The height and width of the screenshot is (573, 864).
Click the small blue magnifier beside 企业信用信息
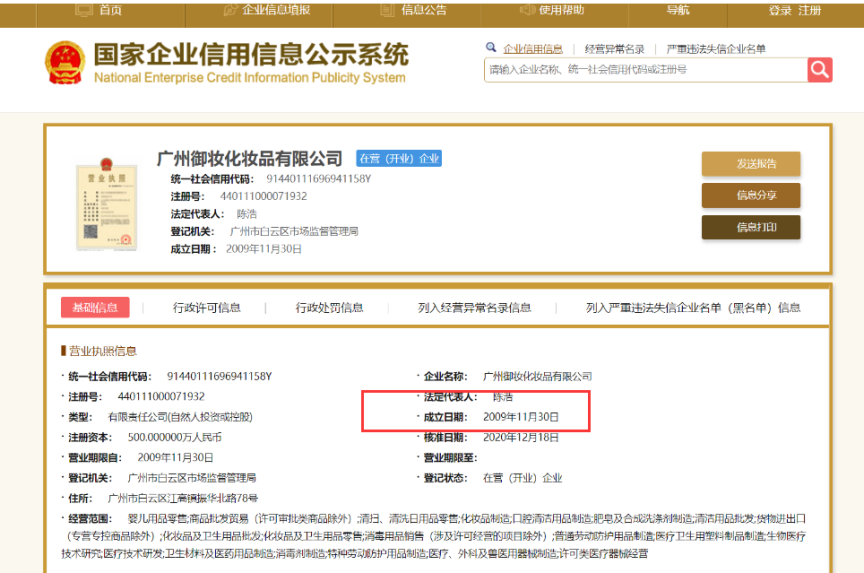491,47
